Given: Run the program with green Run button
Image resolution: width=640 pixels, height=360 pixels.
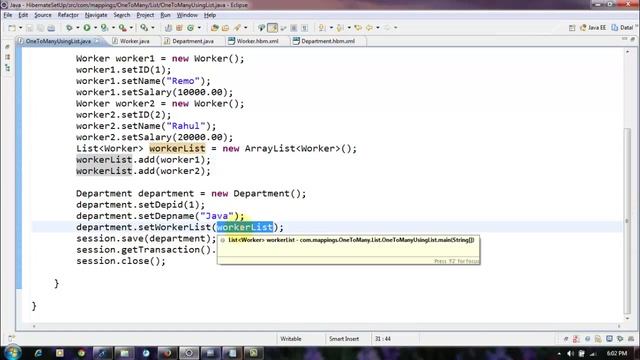Looking at the screenshot, I should click(x=87, y=28).
